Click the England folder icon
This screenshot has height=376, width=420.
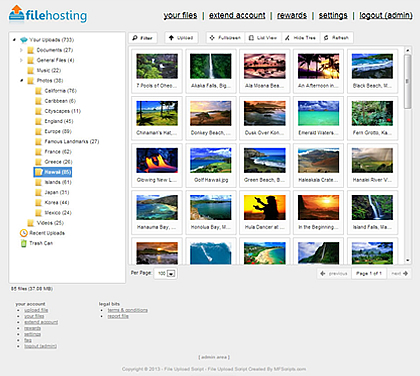[39, 121]
